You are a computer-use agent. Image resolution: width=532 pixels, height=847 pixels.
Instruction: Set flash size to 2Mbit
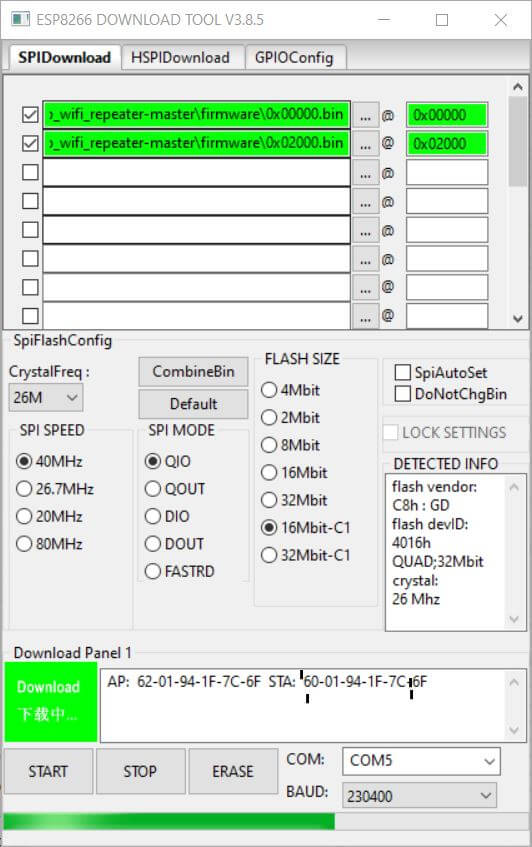[x=291, y=418]
